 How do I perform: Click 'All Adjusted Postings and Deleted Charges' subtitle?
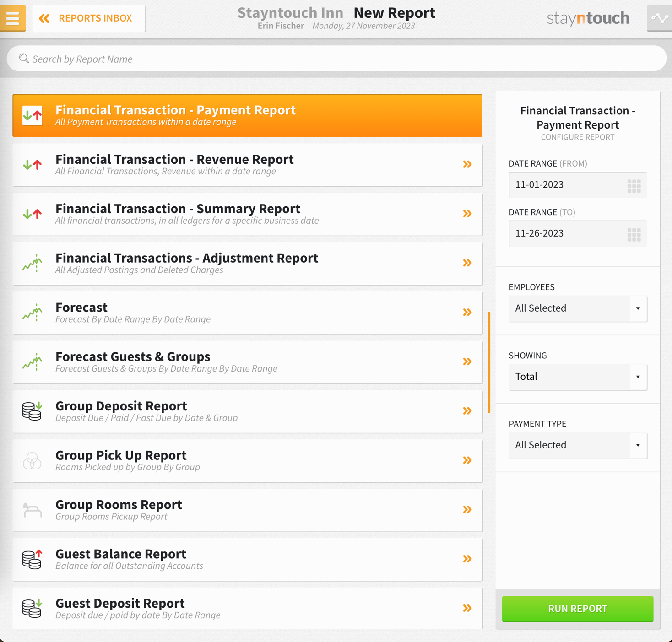tap(139, 270)
